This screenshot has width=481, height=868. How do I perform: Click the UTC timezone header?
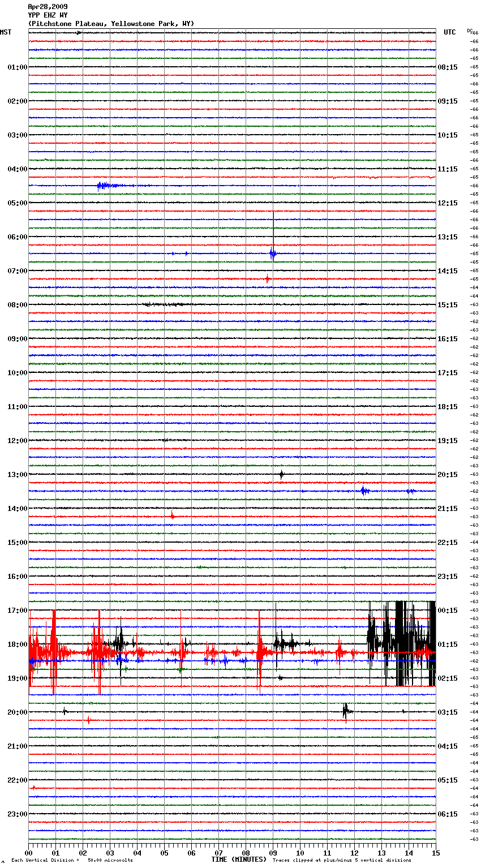[x=449, y=32]
